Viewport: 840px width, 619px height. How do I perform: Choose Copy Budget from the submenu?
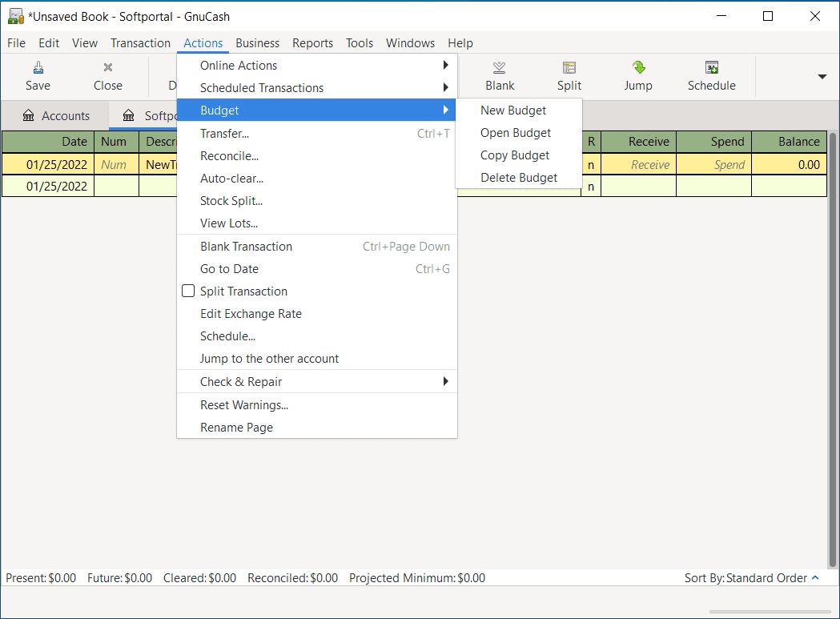click(x=514, y=155)
